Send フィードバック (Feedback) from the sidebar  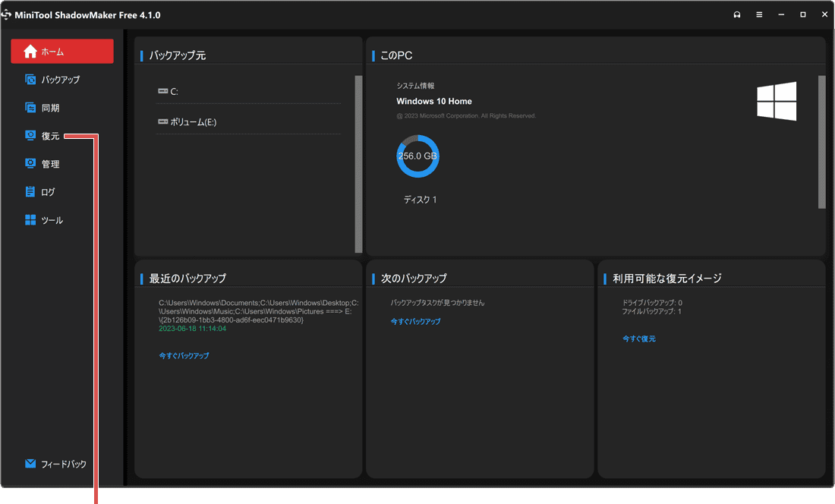tap(55, 463)
